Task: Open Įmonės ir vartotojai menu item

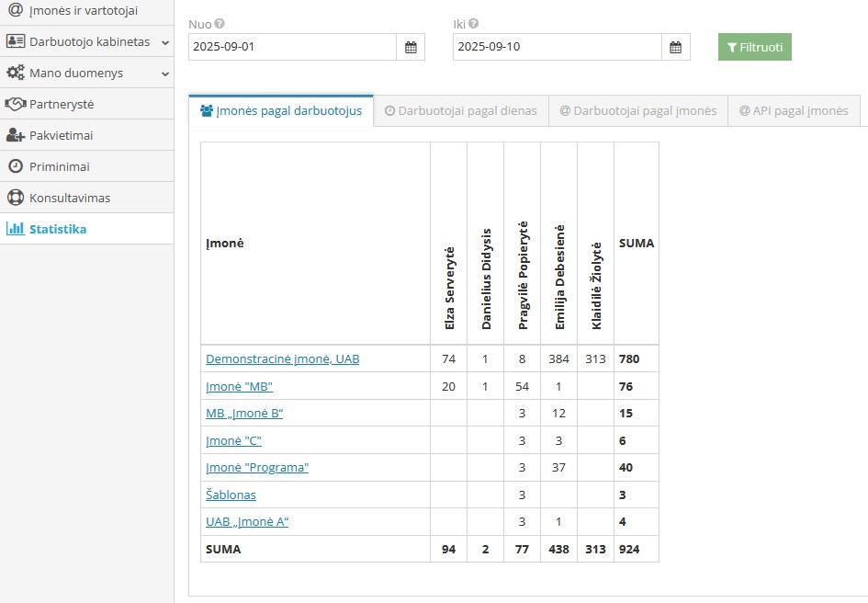Action: point(83,10)
